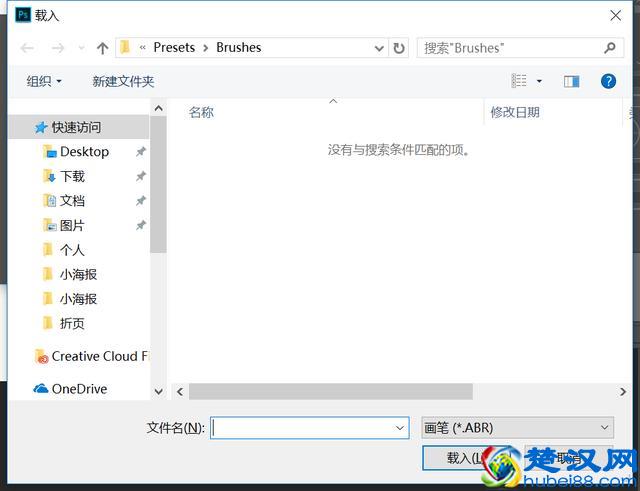Select Brushes in the address path
This screenshot has height=491, width=640.
click(x=239, y=47)
